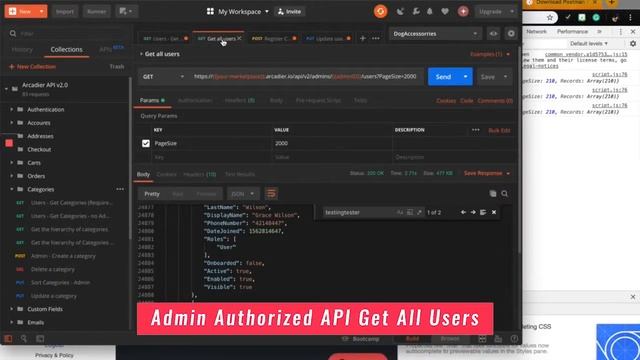Open the Authorization request tab
The width and height of the screenshot is (640, 360).
coord(195,100)
